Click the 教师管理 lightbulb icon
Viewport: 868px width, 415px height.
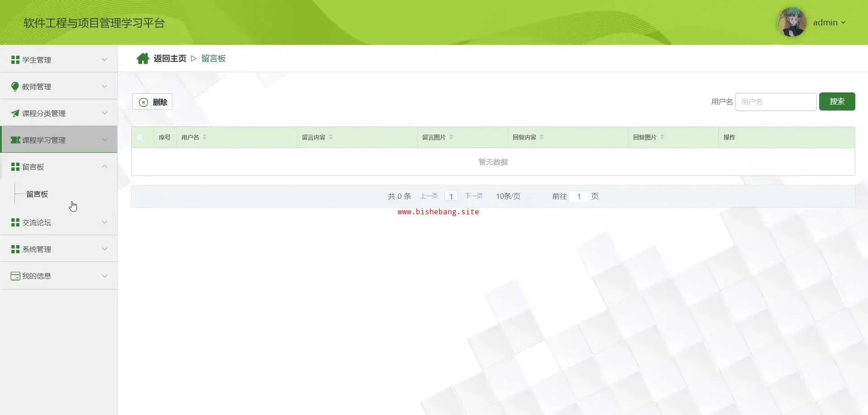(x=15, y=87)
